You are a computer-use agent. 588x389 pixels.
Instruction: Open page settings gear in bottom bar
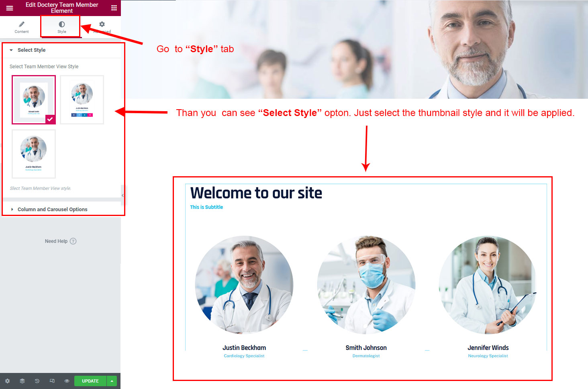(x=7, y=381)
